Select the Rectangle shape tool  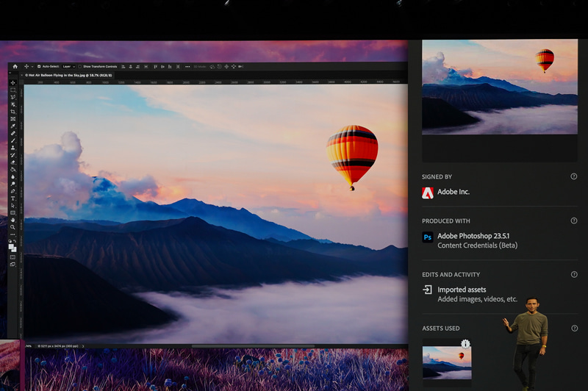click(x=12, y=213)
